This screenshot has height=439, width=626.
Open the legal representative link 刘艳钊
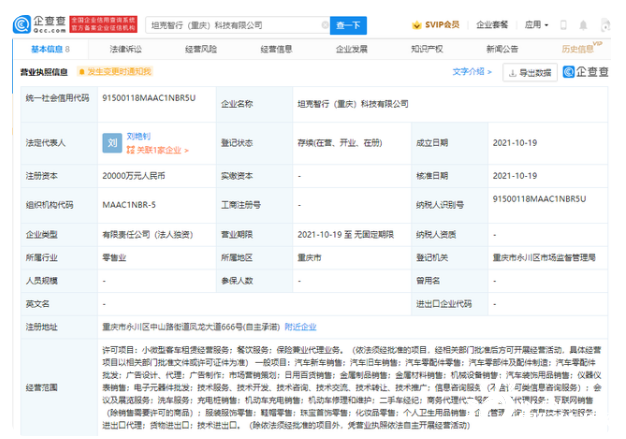(138, 136)
